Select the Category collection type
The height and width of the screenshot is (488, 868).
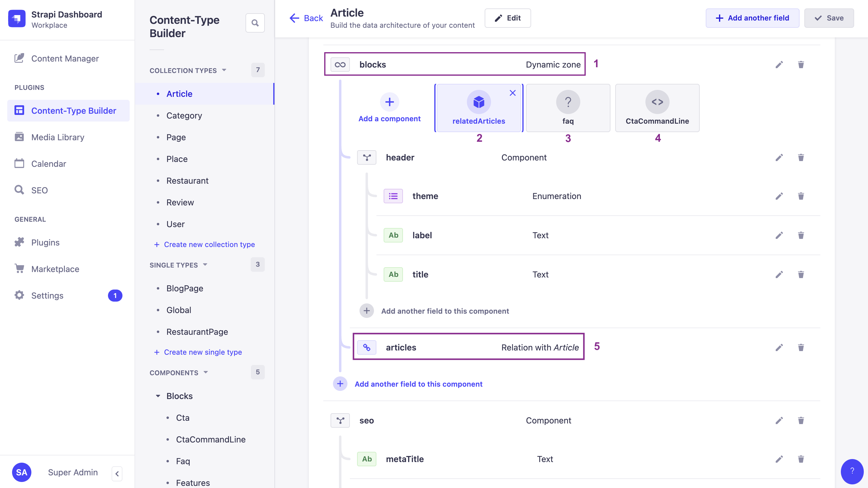184,115
